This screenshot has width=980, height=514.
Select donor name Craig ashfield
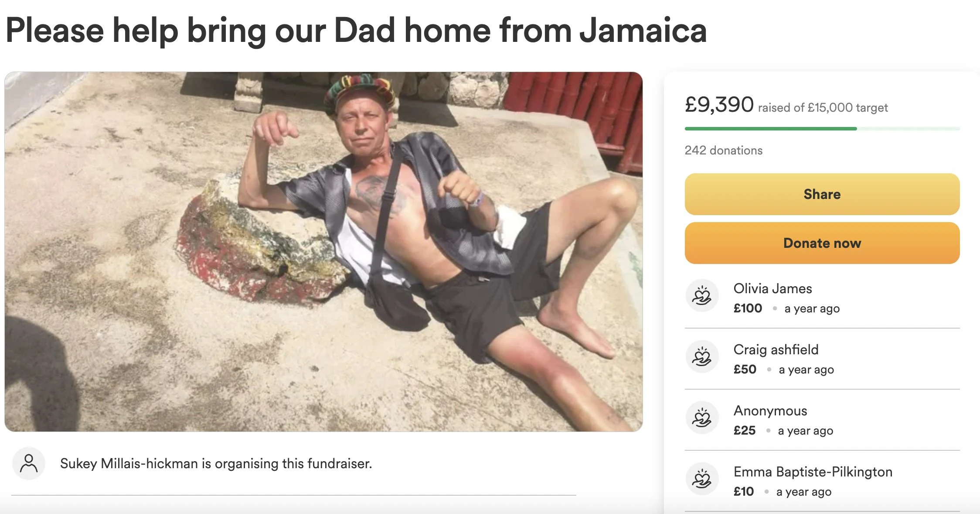point(776,350)
